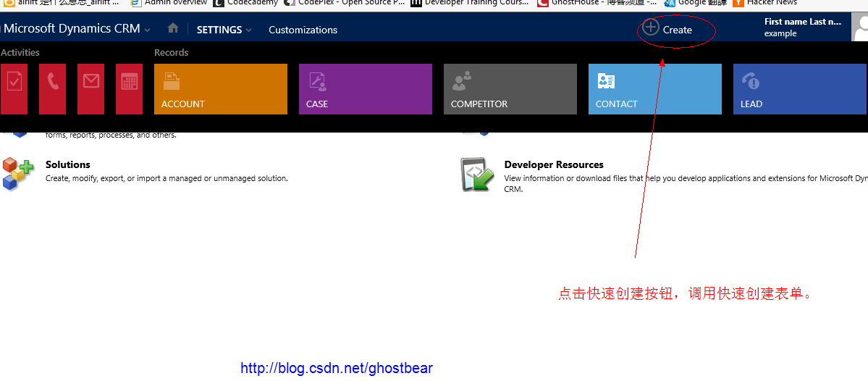Open the CodePlex Open Source bookmark
Image resolution: width=868 pixels, height=381 pixels.
345,2
